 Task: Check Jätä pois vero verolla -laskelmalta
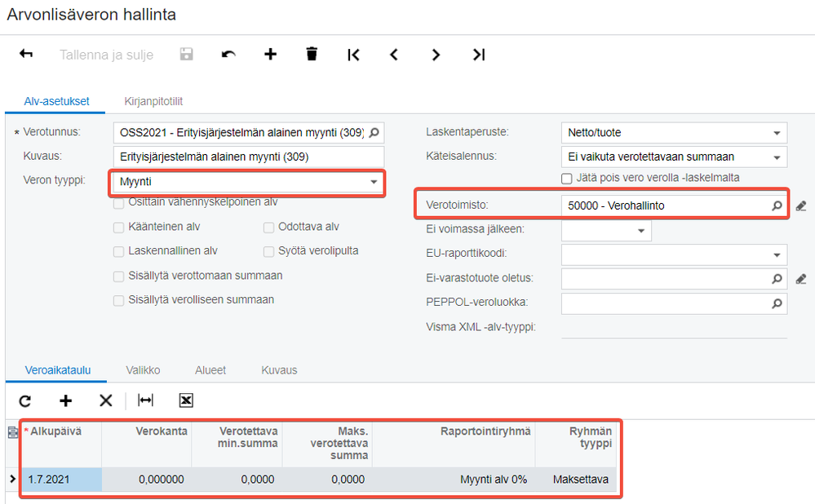coord(567,178)
